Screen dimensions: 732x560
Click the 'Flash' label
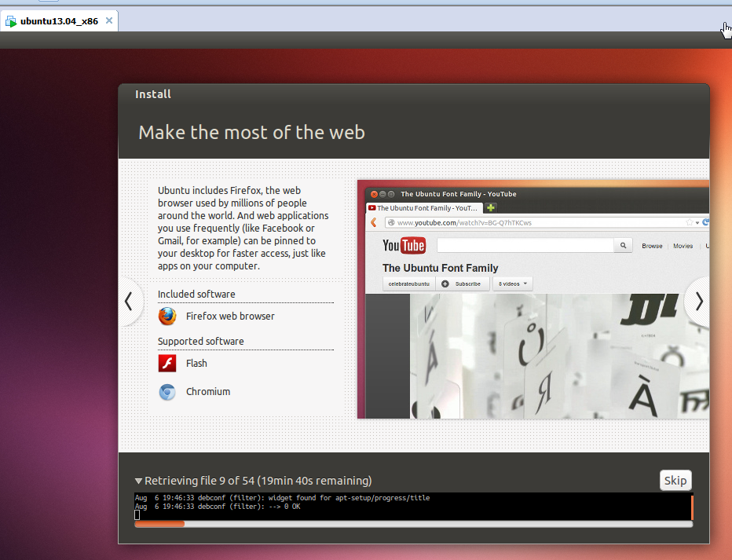196,363
